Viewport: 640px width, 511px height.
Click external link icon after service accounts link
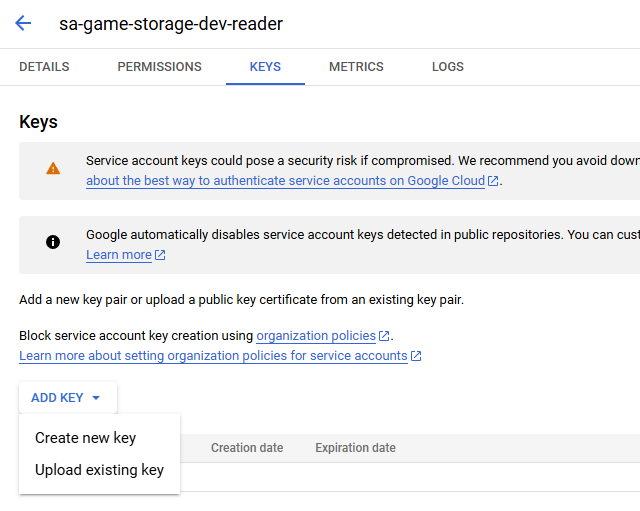click(416, 356)
